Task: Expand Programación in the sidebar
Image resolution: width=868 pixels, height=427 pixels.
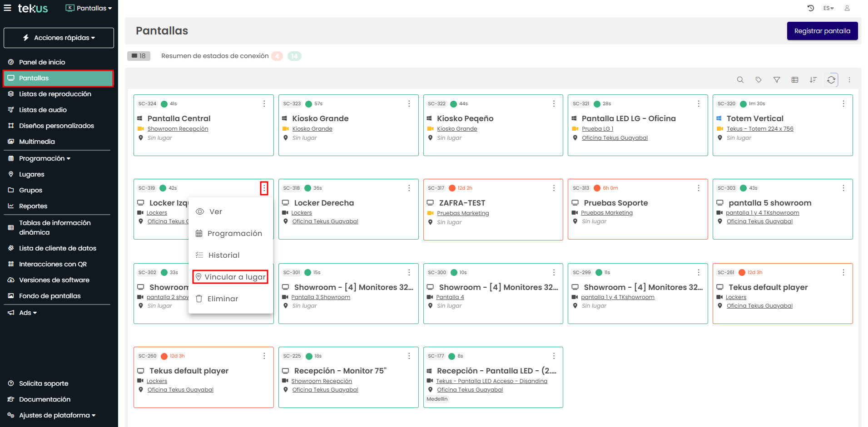Action: point(45,158)
